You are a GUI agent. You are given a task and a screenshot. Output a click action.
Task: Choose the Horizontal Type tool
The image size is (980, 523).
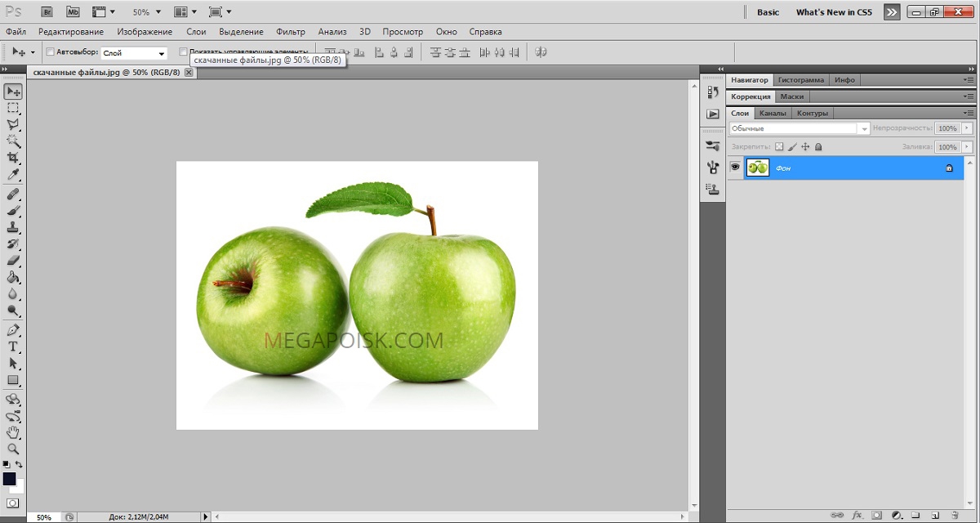click(x=13, y=346)
